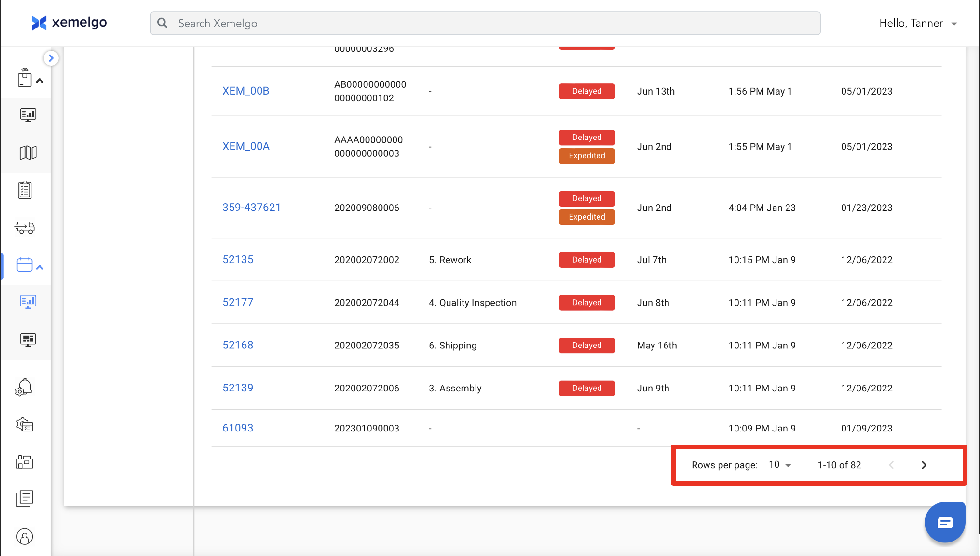Open the truck shipments sidebar icon
This screenshot has height=556, width=980.
pyautogui.click(x=25, y=227)
